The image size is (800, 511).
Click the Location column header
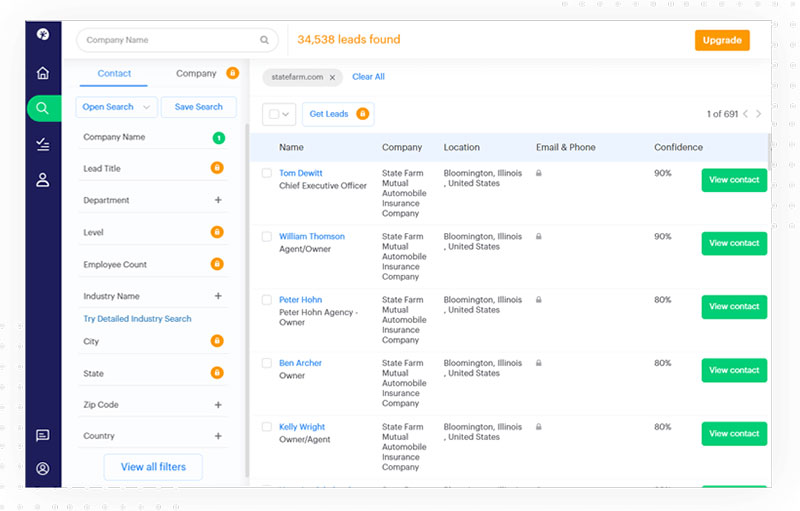[461, 147]
